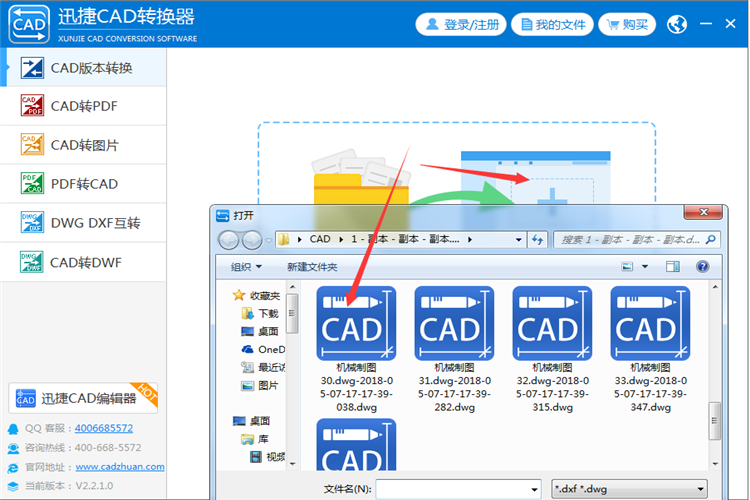Select 收藏夹 favorites in navigation tree
The height and width of the screenshot is (500, 750).
(256, 296)
